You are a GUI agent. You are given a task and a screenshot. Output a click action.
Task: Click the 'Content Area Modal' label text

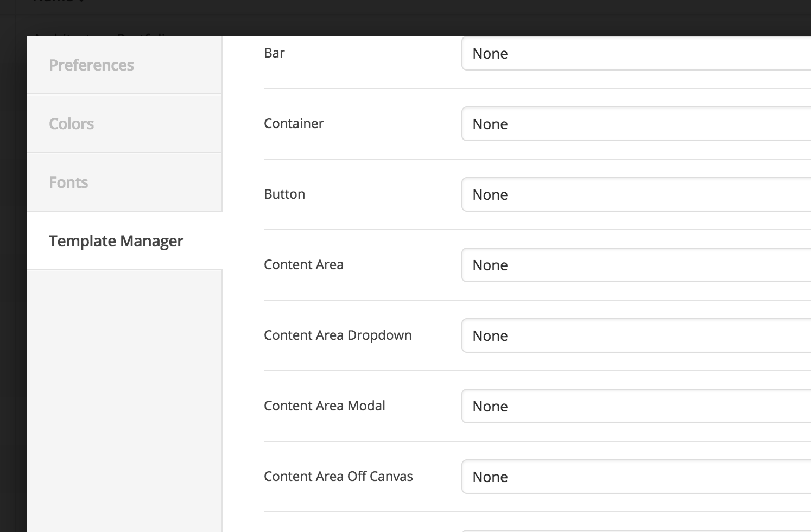[324, 406]
